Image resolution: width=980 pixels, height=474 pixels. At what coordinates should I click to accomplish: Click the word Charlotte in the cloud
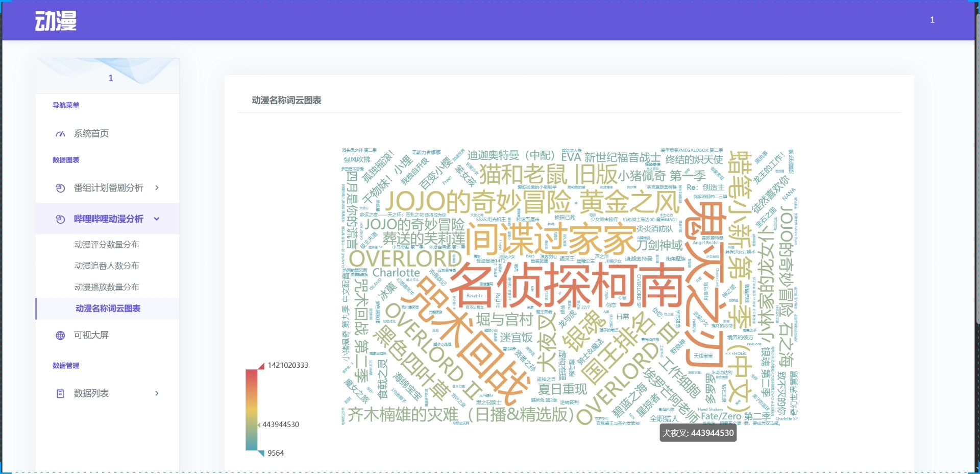(396, 273)
